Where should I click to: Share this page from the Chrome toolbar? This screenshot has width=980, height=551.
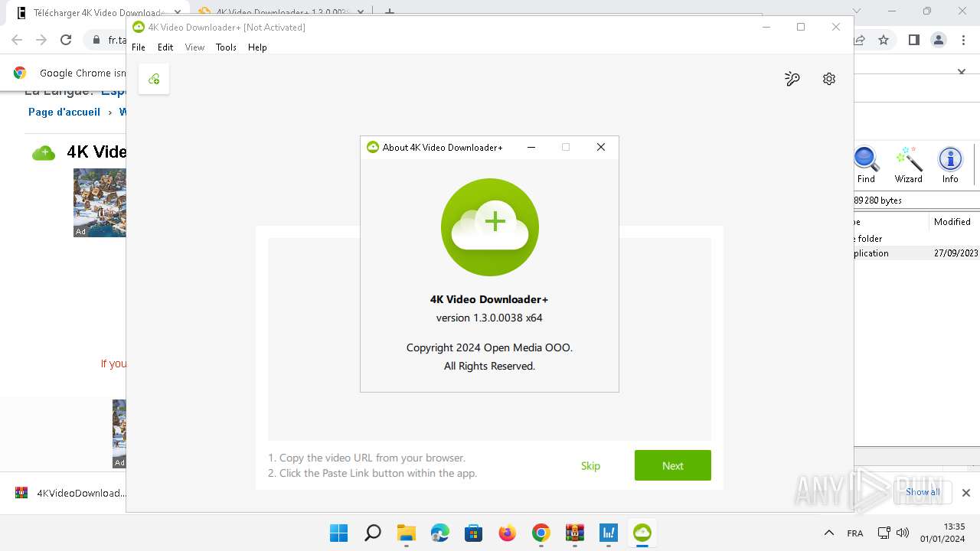860,40
